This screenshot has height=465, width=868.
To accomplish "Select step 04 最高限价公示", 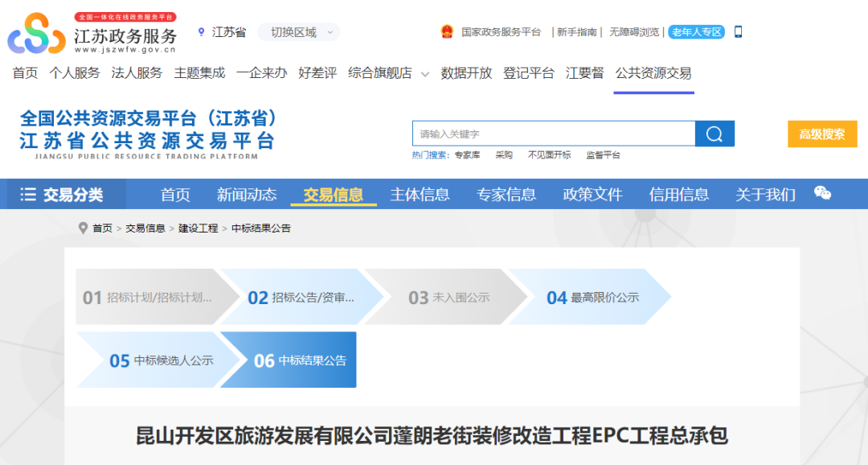I will click(593, 298).
